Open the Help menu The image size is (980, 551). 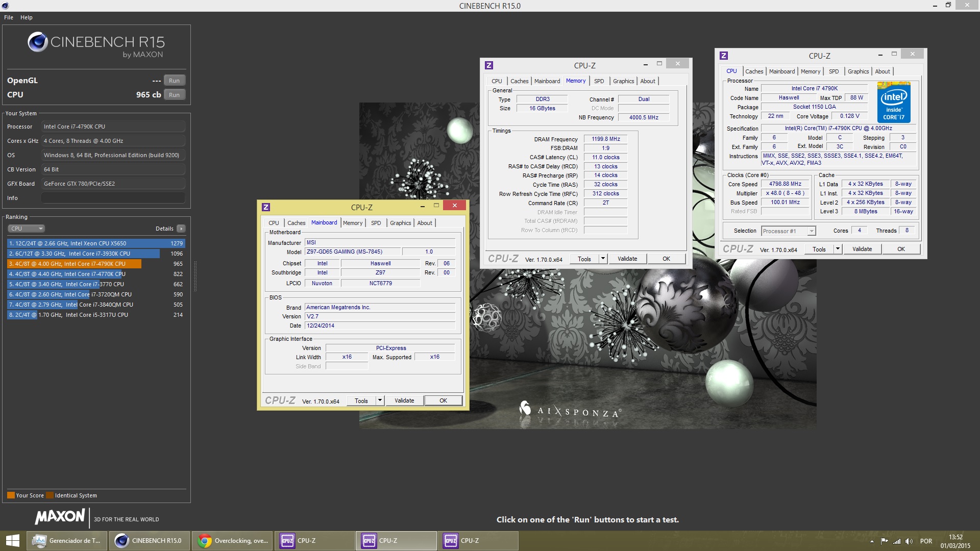coord(27,17)
